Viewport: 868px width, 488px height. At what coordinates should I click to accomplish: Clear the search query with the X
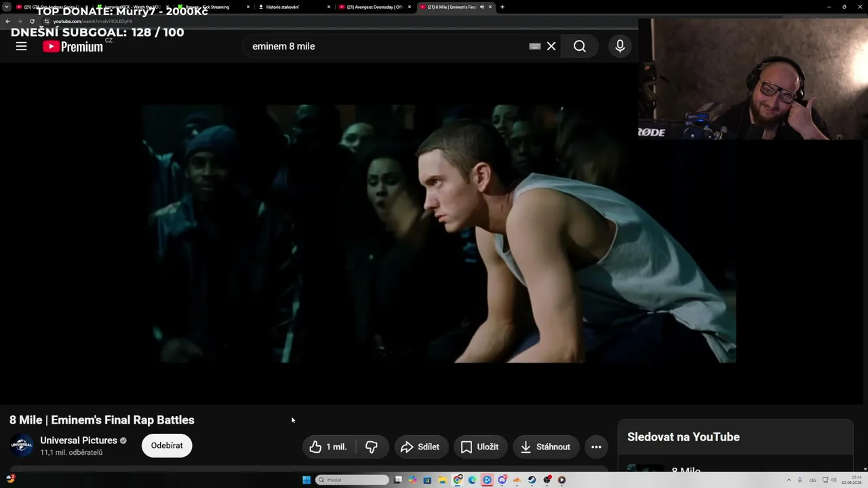tap(551, 46)
